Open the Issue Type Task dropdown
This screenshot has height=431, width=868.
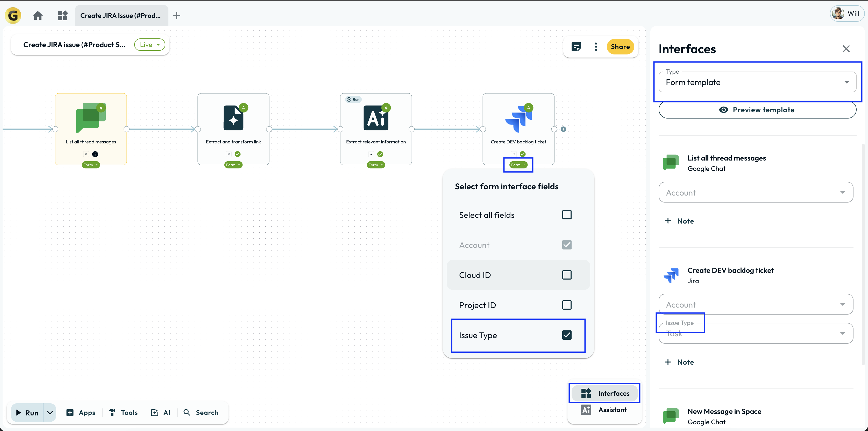[756, 333]
